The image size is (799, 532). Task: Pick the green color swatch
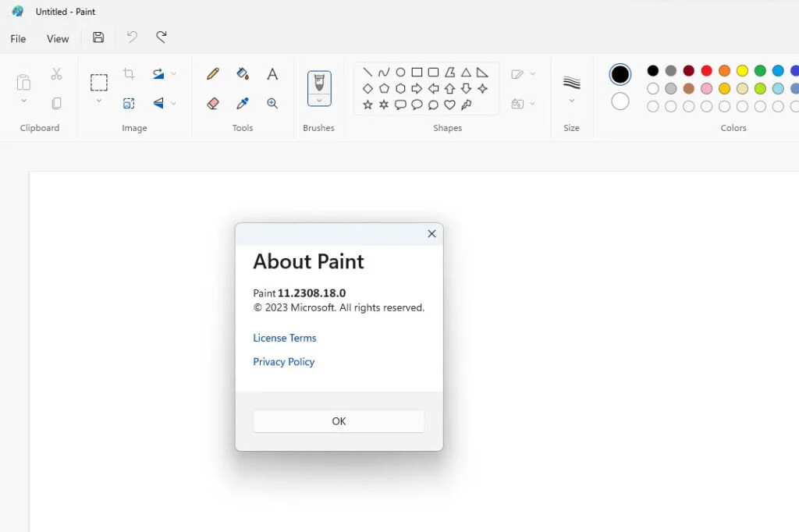tap(760, 70)
